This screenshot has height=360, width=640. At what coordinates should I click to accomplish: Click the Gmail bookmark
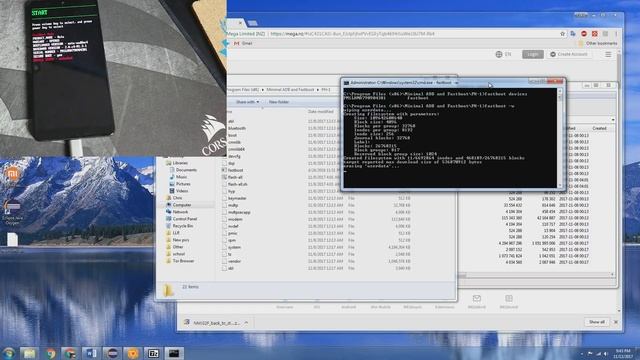243,43
